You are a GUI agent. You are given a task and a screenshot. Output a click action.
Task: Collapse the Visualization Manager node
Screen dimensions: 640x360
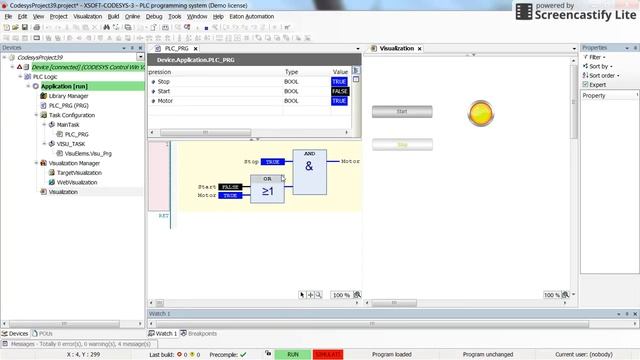[36, 163]
